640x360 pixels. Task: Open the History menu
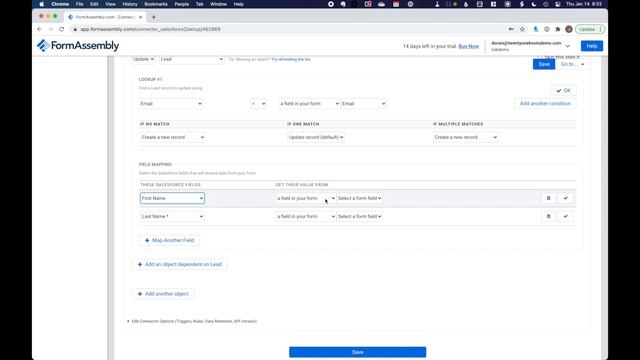pos(130,4)
